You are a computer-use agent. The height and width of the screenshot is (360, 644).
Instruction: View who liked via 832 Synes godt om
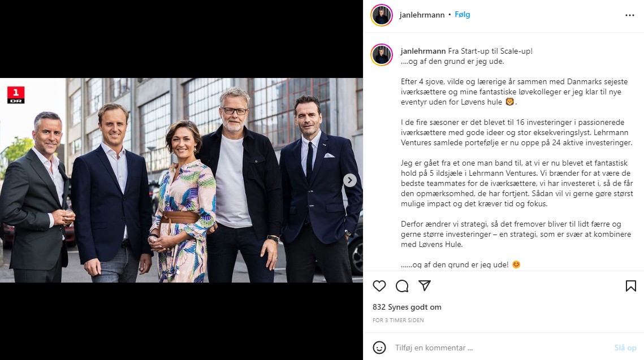[407, 307]
